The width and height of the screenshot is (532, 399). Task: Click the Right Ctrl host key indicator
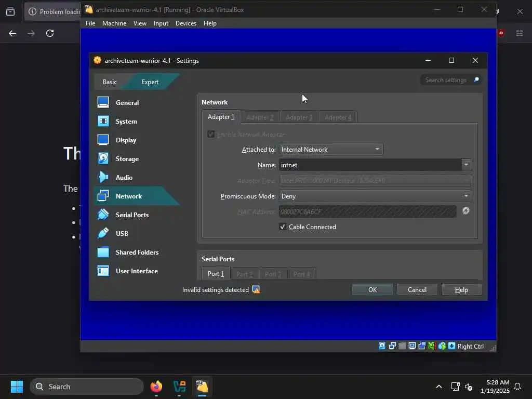coord(471,346)
